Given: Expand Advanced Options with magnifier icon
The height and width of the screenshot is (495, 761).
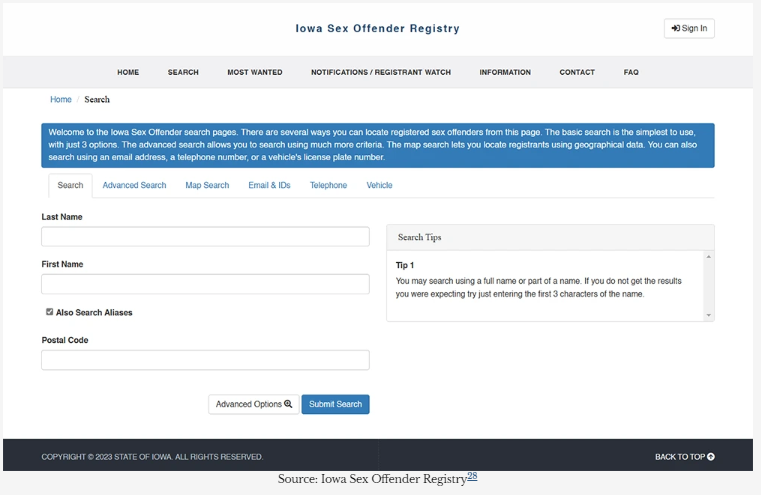Looking at the screenshot, I should [x=254, y=404].
